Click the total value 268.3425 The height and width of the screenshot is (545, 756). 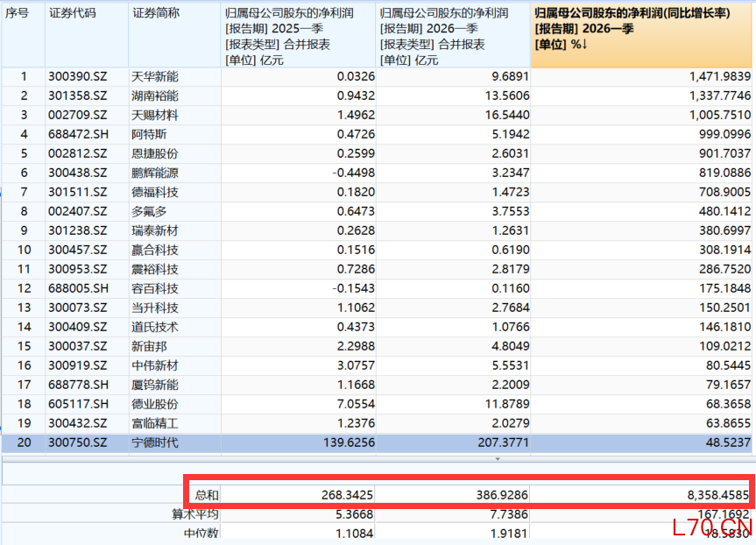tap(348, 495)
